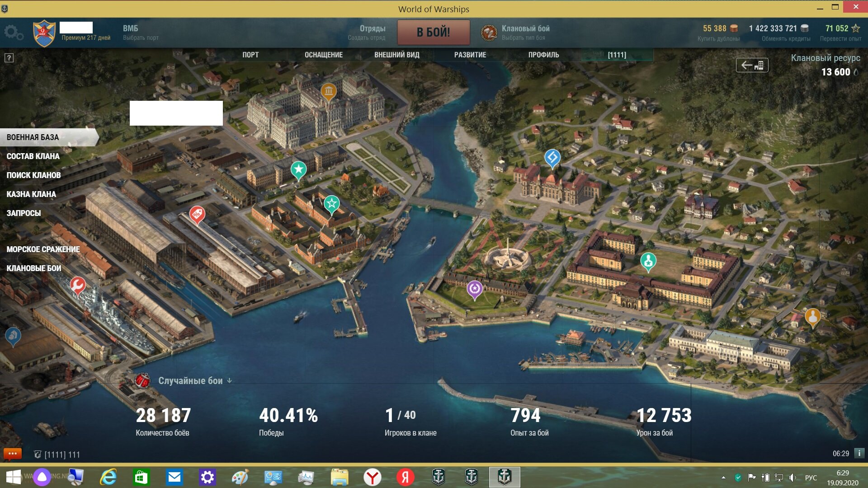Open КАЗНА КЛАНА menu item
Screen dimensions: 868x488
(x=31, y=194)
